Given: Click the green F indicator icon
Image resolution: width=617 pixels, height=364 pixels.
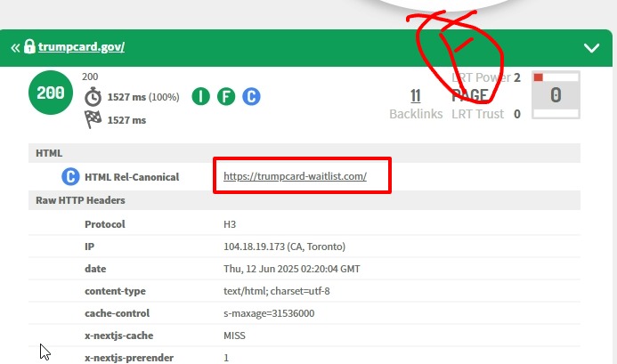Looking at the screenshot, I should pyautogui.click(x=226, y=96).
